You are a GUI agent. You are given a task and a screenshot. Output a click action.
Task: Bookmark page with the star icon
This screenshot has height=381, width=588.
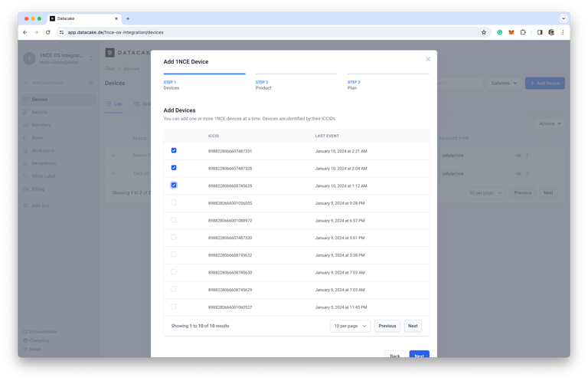pyautogui.click(x=484, y=32)
